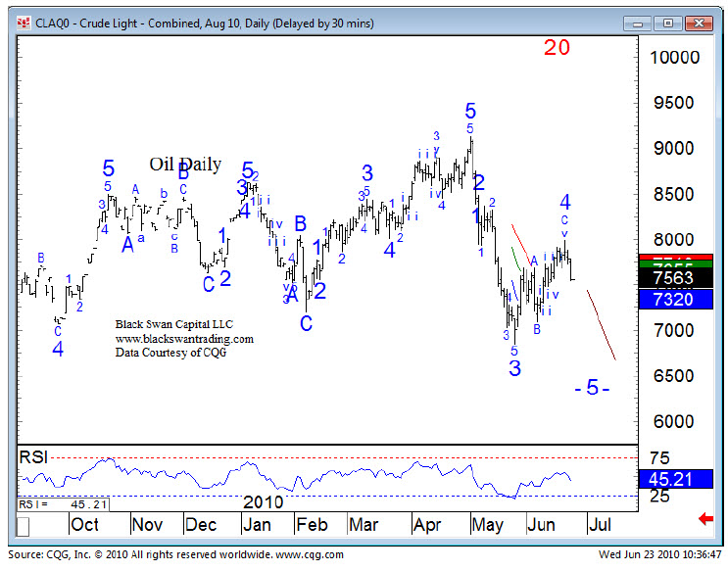
Task: Select the RSI study label
Action: click(33, 457)
